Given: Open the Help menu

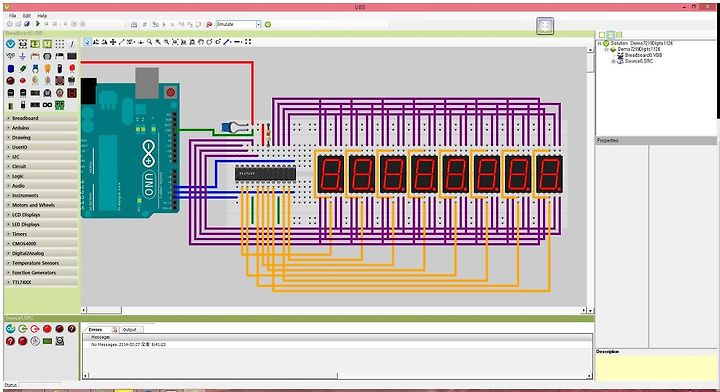Looking at the screenshot, I should coord(42,16).
